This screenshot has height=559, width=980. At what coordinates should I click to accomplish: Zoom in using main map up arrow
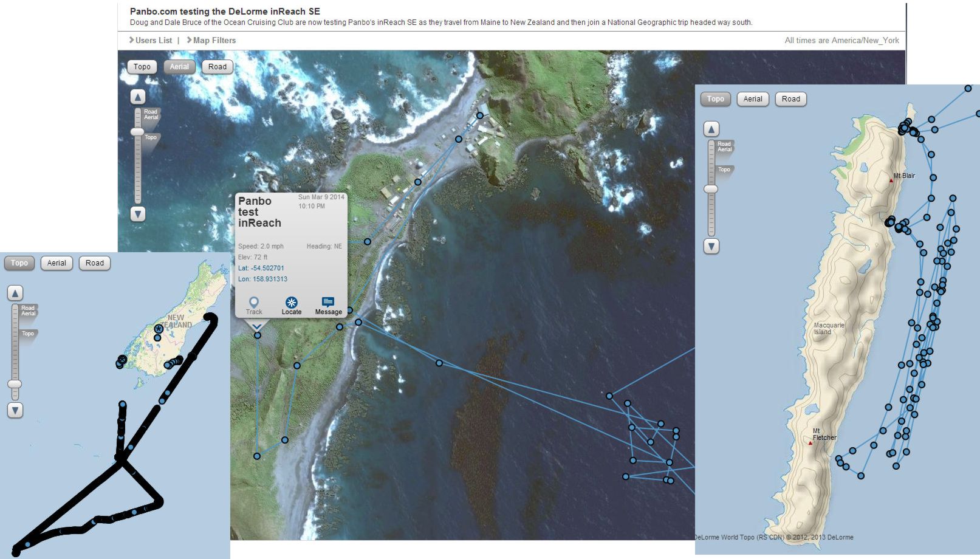tap(138, 97)
